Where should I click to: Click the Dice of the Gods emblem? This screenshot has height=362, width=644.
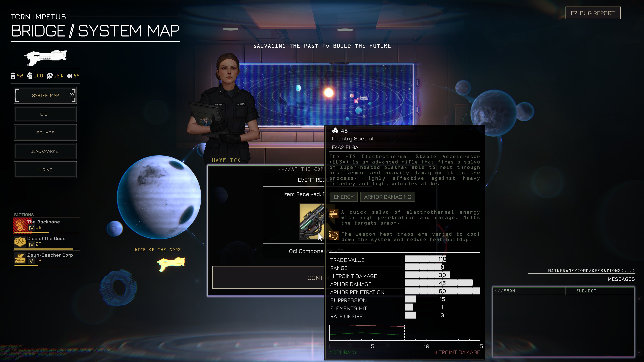[x=20, y=242]
